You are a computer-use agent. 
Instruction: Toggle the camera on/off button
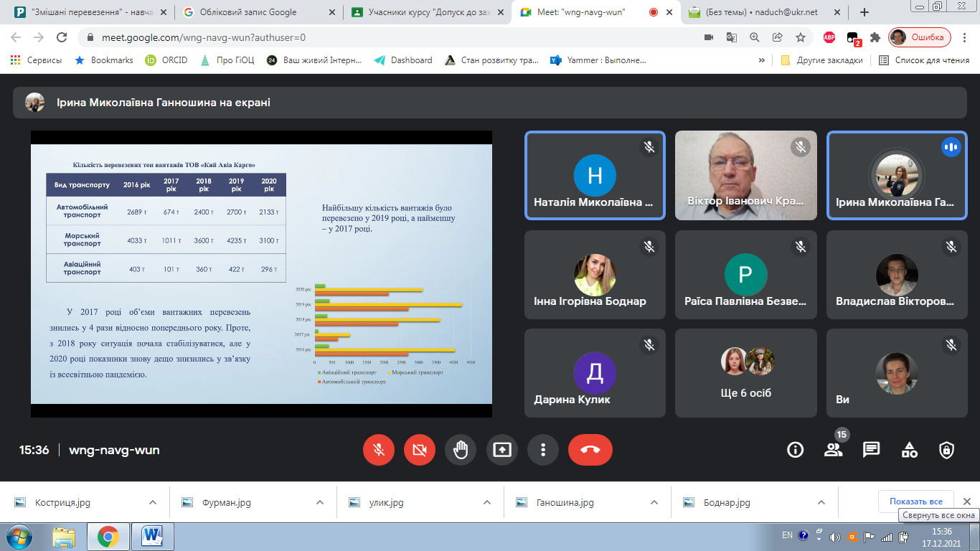coord(420,450)
